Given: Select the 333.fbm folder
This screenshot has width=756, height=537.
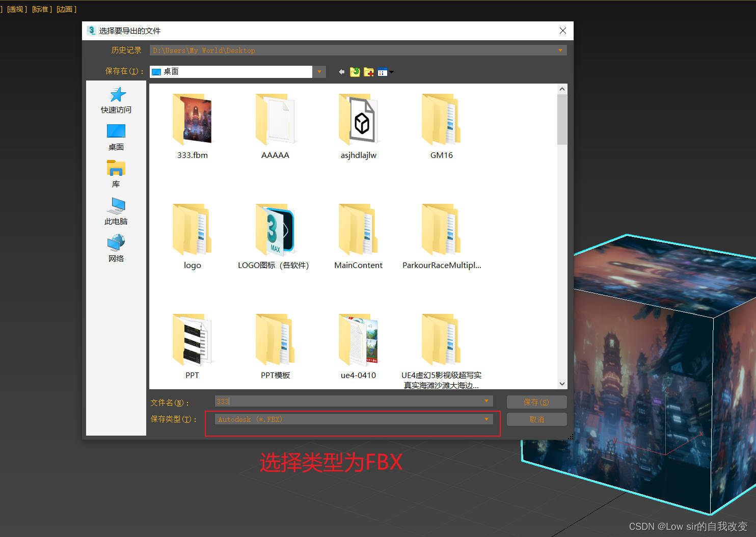Looking at the screenshot, I should tap(192, 126).
